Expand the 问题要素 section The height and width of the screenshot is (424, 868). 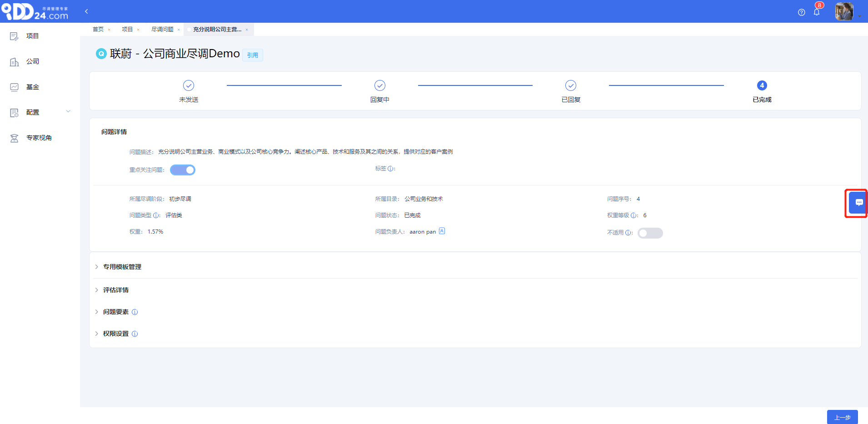115,312
